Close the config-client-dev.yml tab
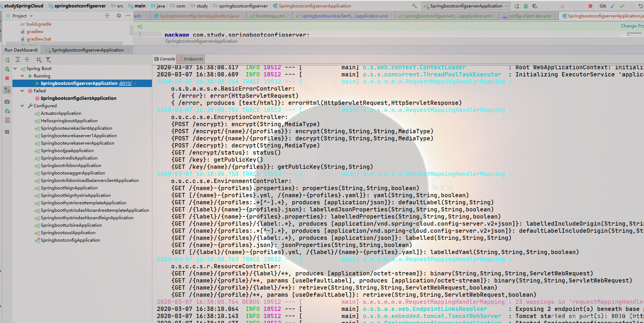This screenshot has height=323, width=644. (x=555, y=16)
